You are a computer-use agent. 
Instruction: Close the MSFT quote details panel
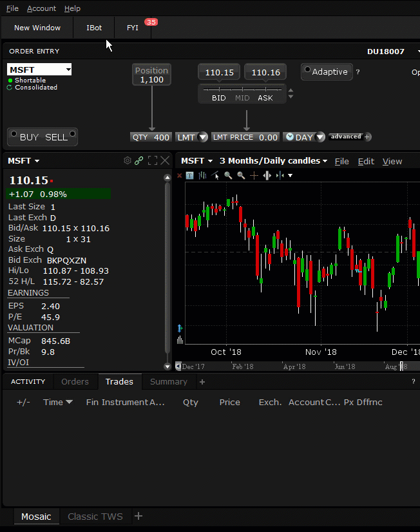[165, 160]
